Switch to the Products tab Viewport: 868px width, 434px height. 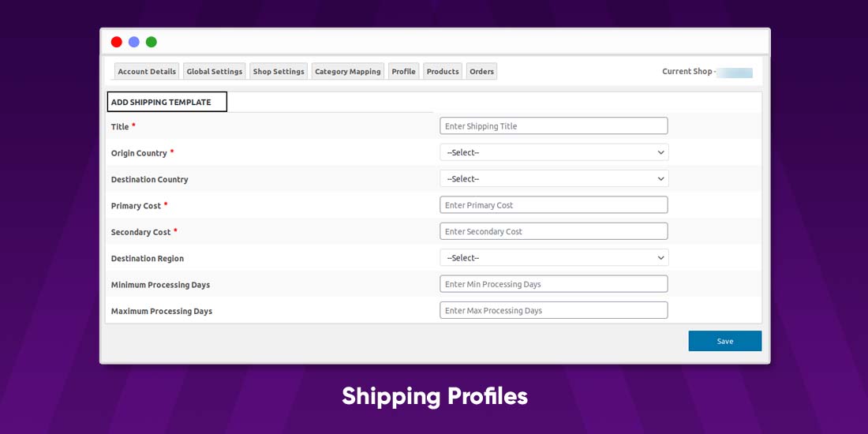tap(443, 71)
